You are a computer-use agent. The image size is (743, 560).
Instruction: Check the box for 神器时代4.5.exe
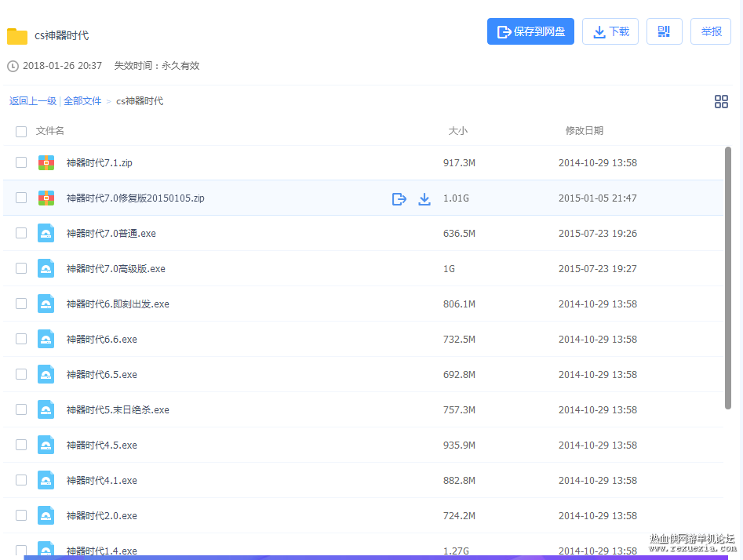21,445
